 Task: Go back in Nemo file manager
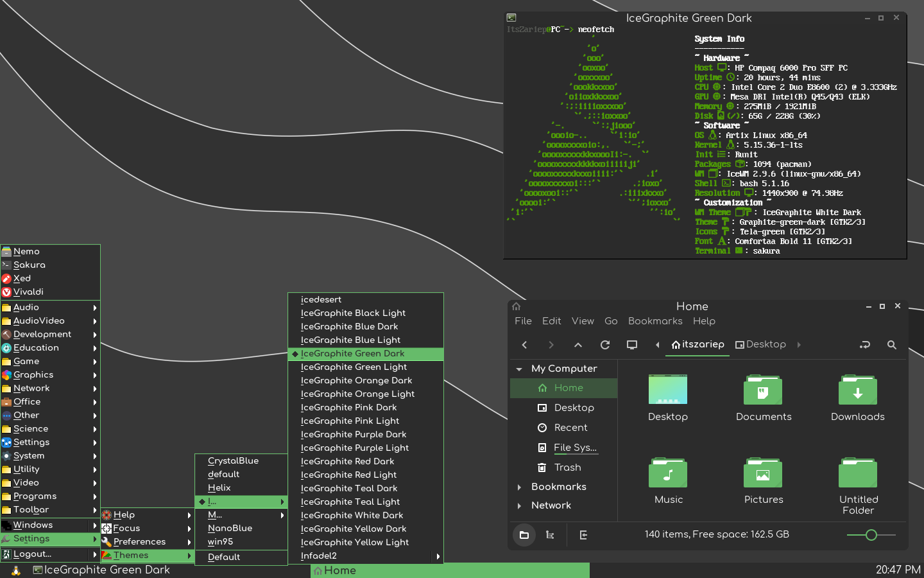coord(524,345)
